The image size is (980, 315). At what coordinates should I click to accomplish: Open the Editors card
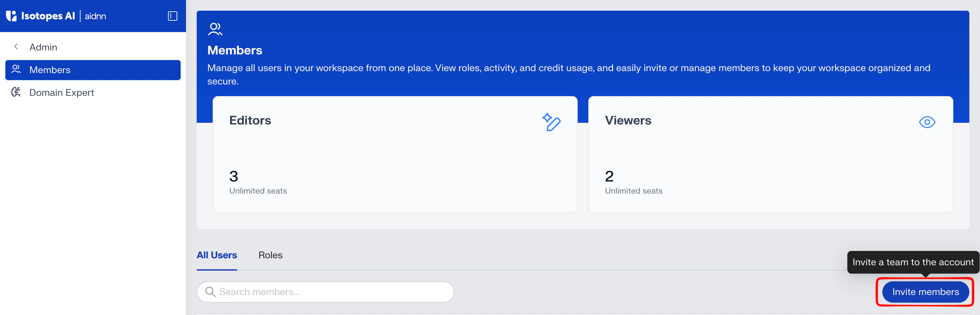[x=395, y=154]
